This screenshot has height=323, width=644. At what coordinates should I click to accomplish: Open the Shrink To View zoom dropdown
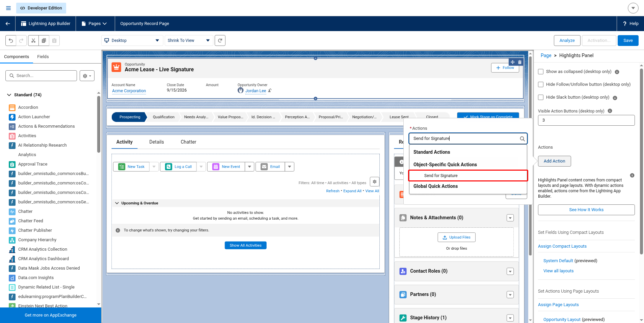coord(189,41)
